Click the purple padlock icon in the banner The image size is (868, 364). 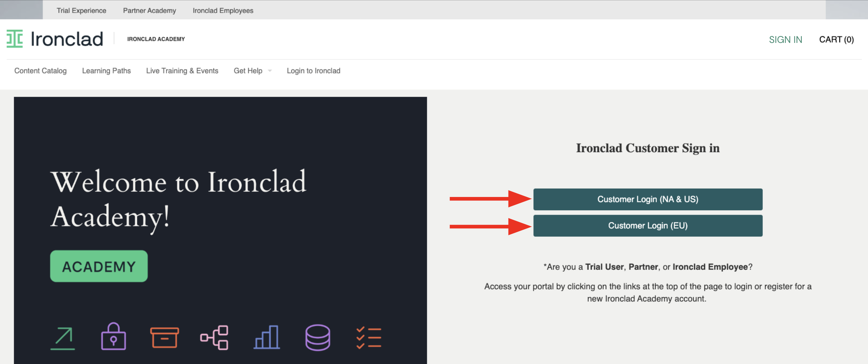114,336
